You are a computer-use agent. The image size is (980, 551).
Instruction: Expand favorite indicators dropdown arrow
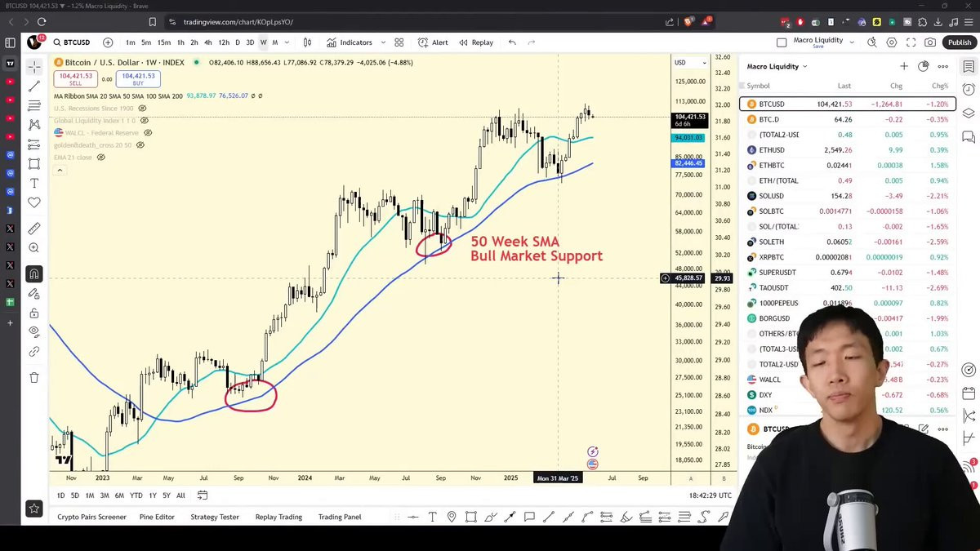pos(383,42)
